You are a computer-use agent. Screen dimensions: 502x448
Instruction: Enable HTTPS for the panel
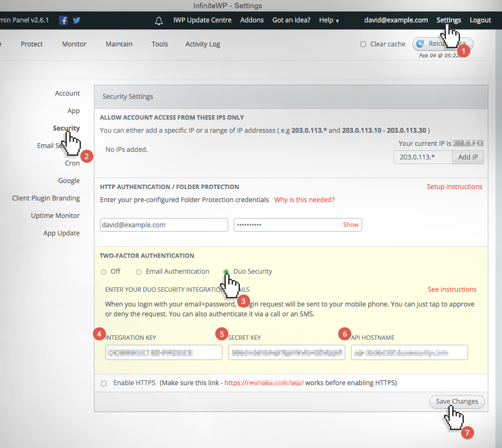(104, 383)
